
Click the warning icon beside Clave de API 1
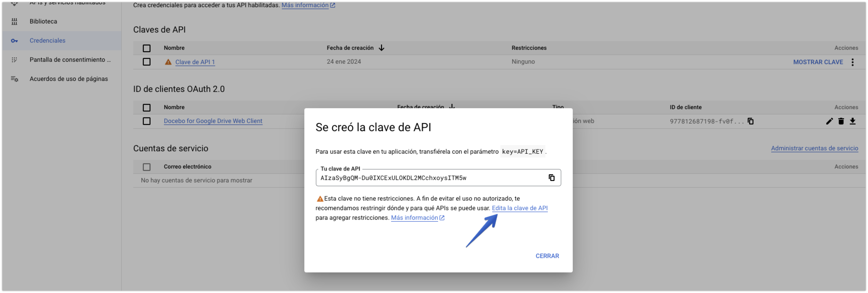point(168,62)
